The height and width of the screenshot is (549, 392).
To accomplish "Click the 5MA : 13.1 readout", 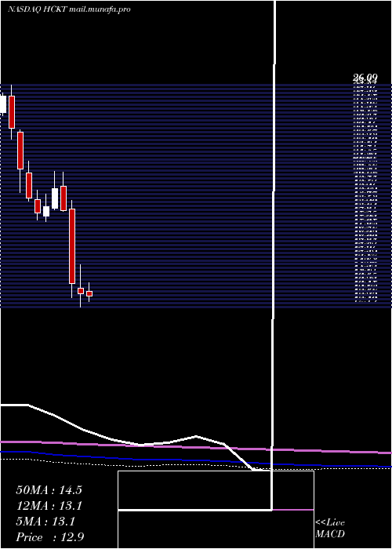I will point(45,522).
